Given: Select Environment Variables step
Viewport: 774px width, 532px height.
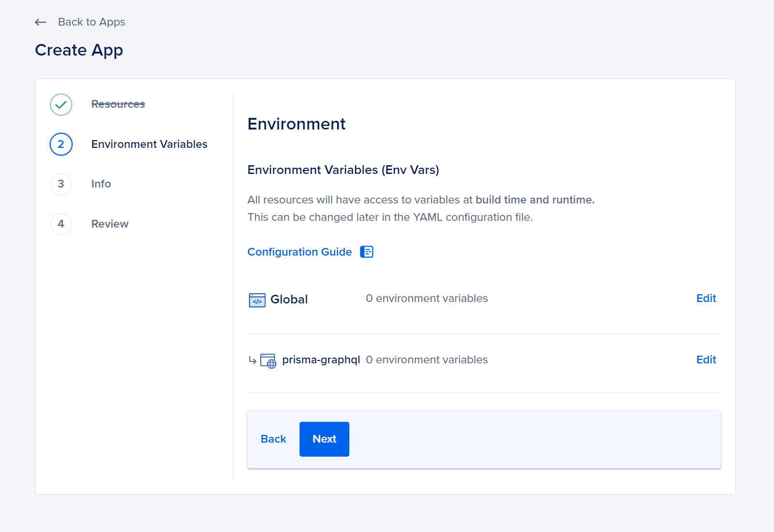Looking at the screenshot, I should click(x=149, y=144).
